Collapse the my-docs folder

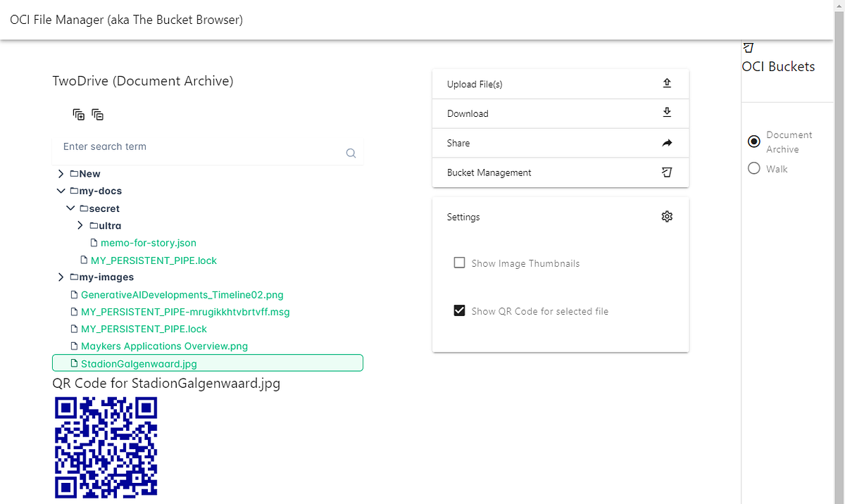coord(61,191)
